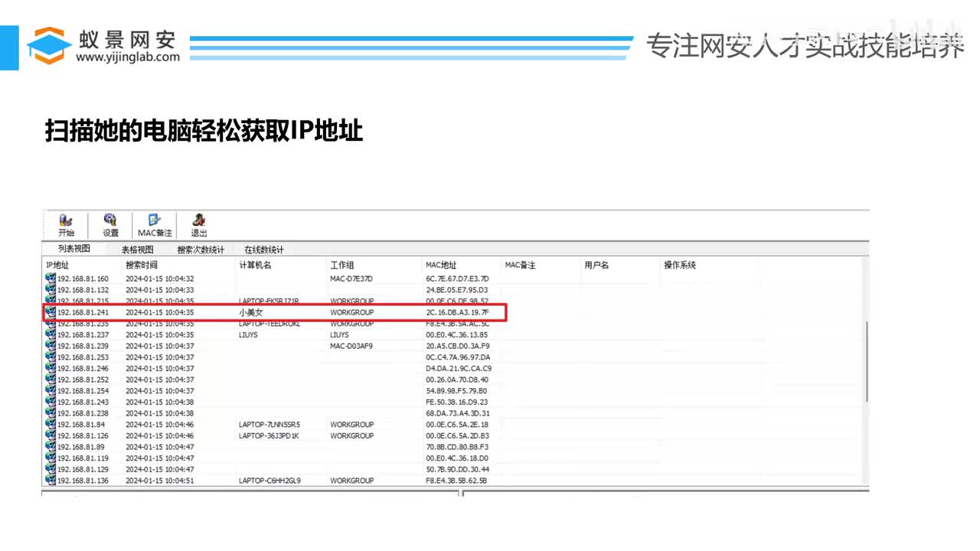The image size is (980, 551).
Task: Click MAC address D4.DA.21.9C.CA.C9
Action: tap(459, 368)
